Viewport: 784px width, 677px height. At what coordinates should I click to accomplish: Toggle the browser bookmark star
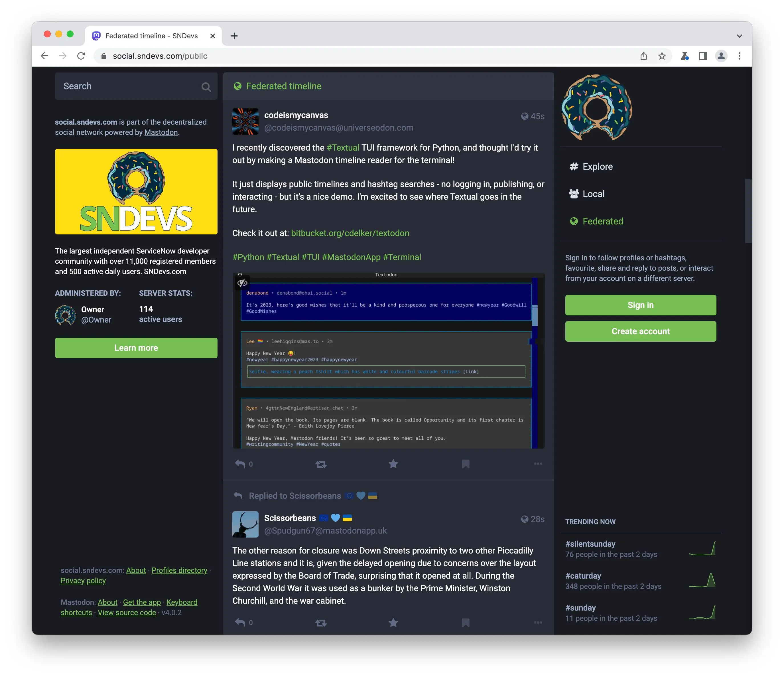[x=662, y=56]
